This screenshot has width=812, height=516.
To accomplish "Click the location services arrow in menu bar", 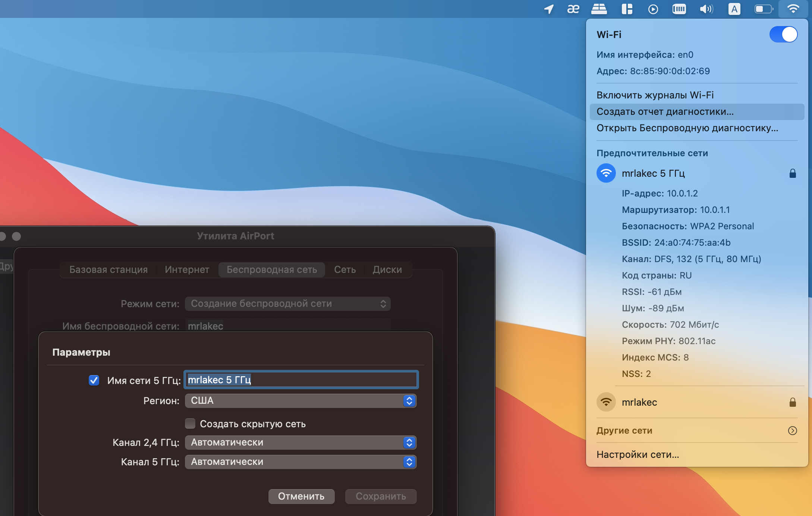I will pos(548,9).
